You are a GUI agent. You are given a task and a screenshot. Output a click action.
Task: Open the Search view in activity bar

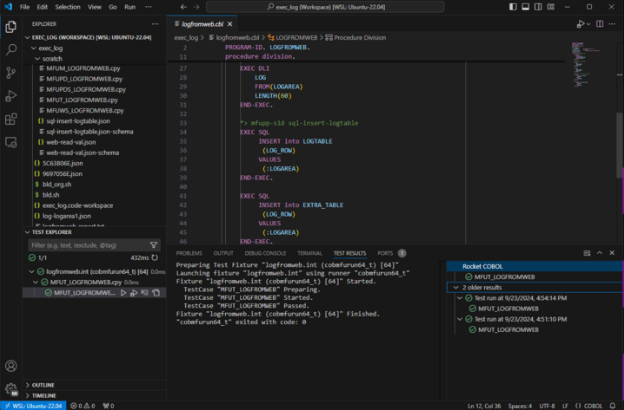pyautogui.click(x=11, y=50)
